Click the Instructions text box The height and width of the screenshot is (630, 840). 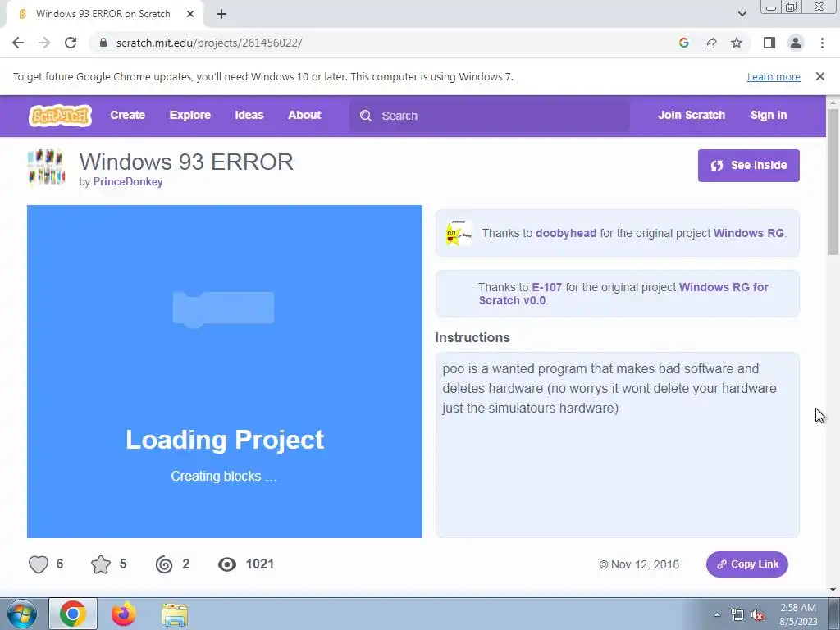tap(617, 445)
